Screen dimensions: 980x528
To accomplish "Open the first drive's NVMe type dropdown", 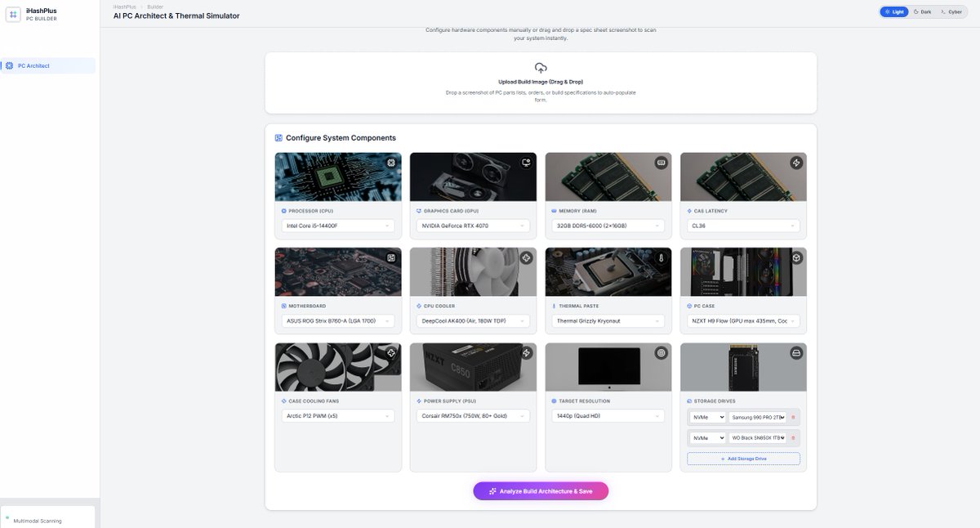I will coord(707,417).
